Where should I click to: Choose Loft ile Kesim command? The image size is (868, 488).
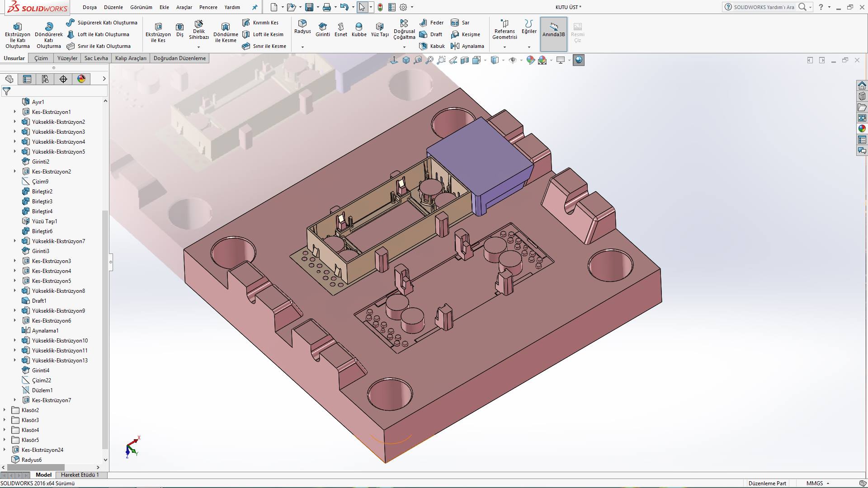(263, 34)
